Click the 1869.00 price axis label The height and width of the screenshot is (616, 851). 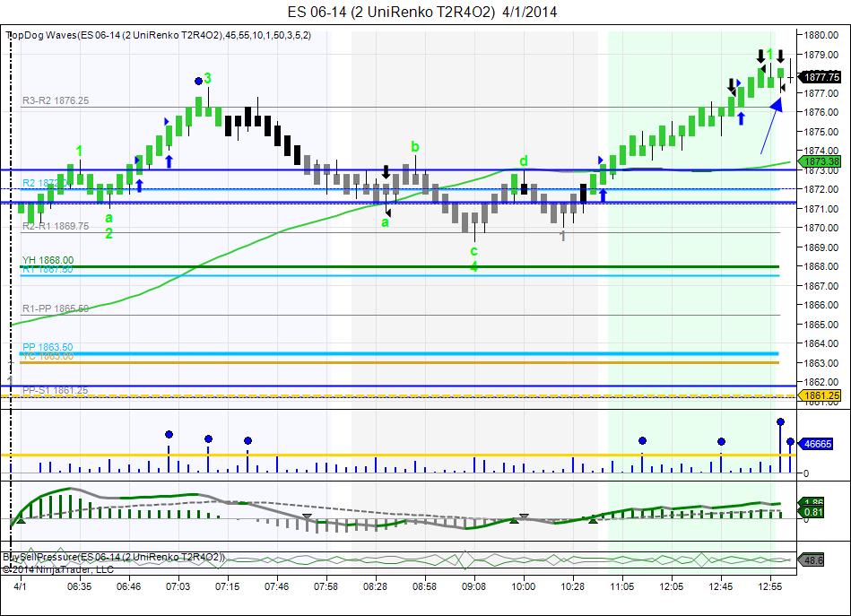pos(821,247)
